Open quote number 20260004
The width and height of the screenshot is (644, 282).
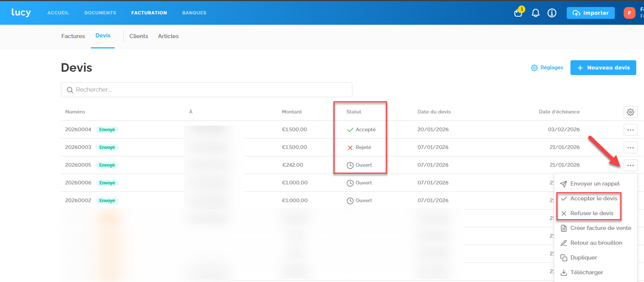(78, 130)
